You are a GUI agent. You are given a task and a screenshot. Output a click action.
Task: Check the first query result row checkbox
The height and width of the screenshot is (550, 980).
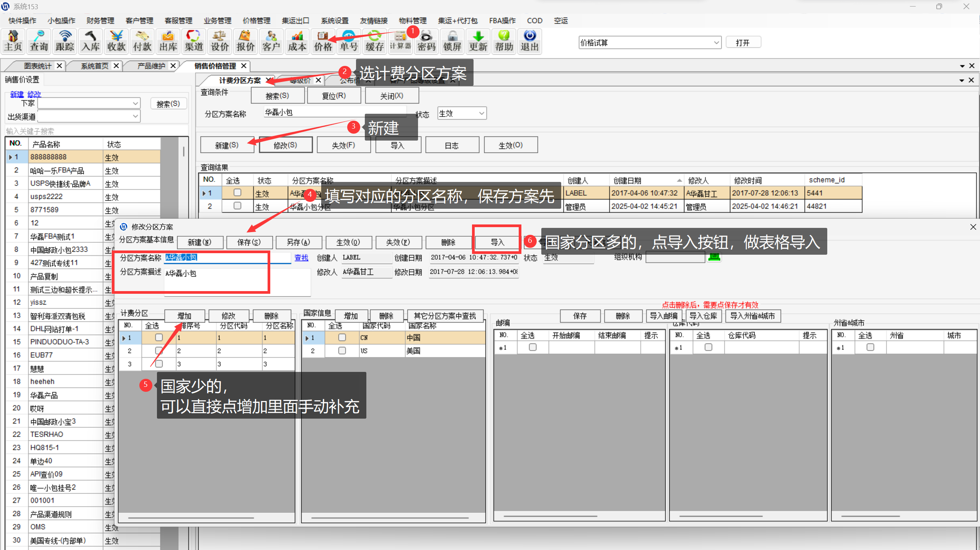click(237, 193)
